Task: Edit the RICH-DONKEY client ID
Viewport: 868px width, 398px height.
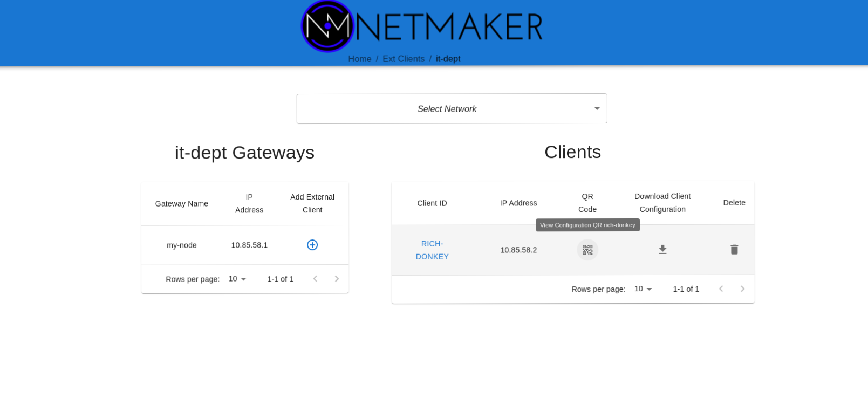Action: pyautogui.click(x=432, y=250)
